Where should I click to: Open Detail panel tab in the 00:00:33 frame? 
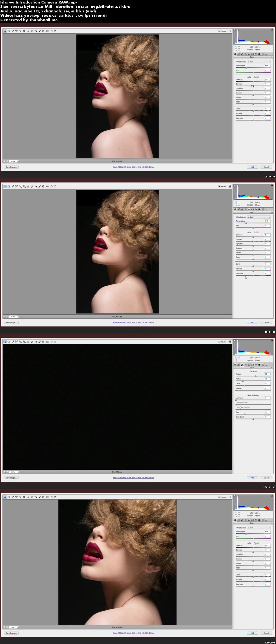pyautogui.click(x=242, y=54)
